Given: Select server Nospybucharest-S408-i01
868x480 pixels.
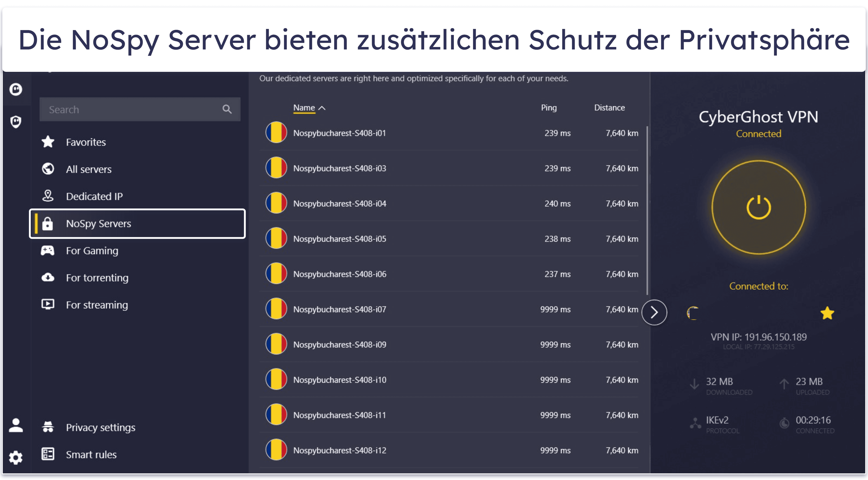Looking at the screenshot, I should (449, 133).
